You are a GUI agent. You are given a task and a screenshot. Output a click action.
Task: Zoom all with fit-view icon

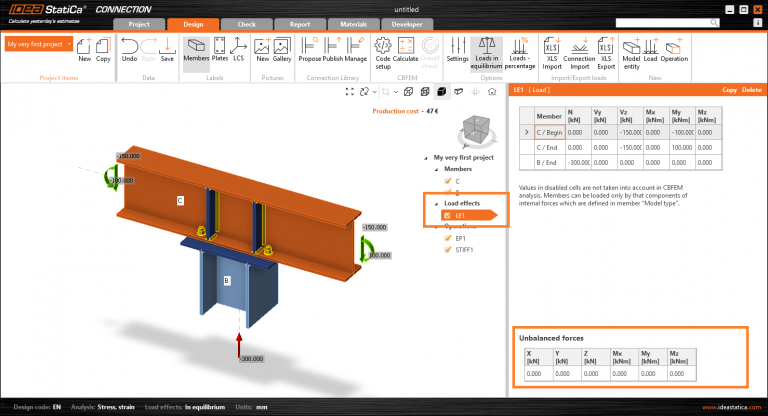349,92
